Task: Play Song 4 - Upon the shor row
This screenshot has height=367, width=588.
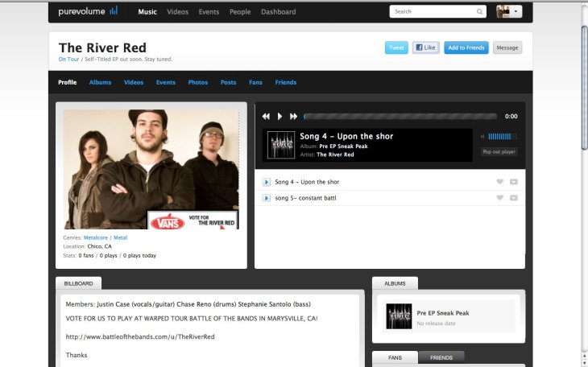Action: coord(267,182)
